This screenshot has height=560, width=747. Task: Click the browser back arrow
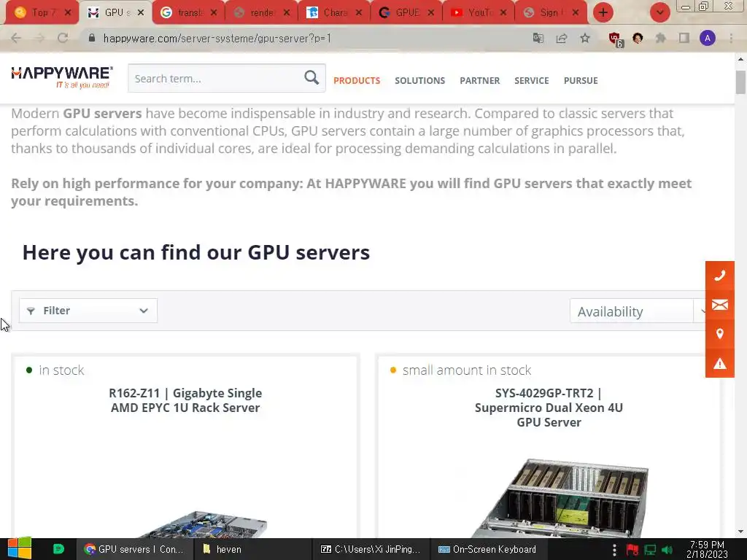[x=16, y=38]
